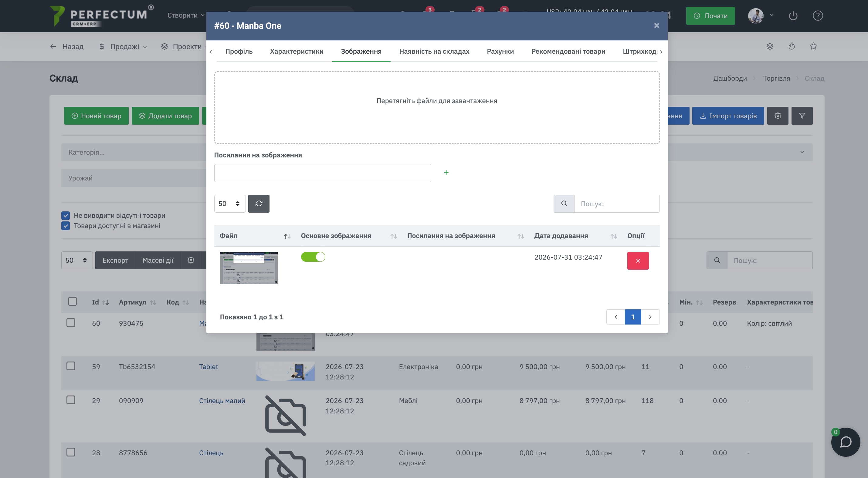Uncheck Не виводити відсутні товари
The width and height of the screenshot is (868, 478).
[65, 215]
